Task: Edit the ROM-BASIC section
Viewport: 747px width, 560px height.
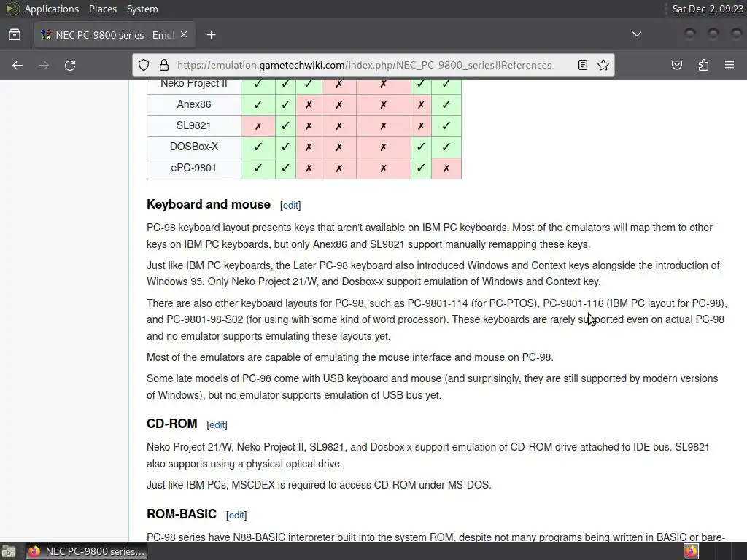Action: click(236, 516)
